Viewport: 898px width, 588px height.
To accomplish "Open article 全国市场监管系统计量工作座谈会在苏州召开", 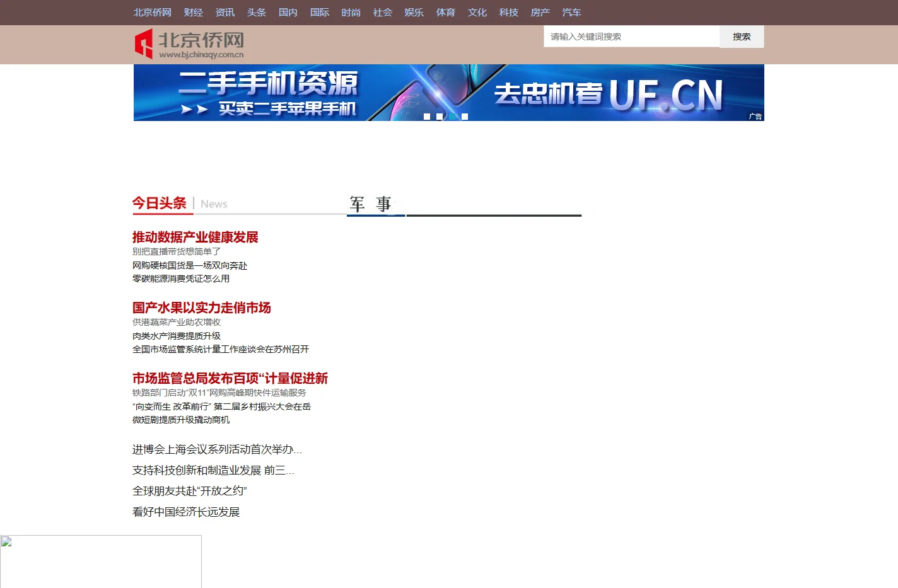I will (x=221, y=349).
